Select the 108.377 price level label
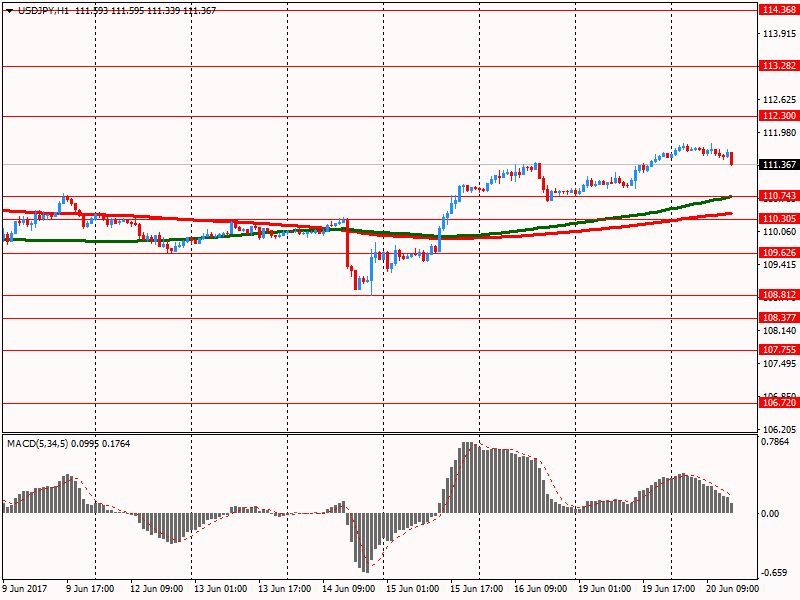 (779, 318)
